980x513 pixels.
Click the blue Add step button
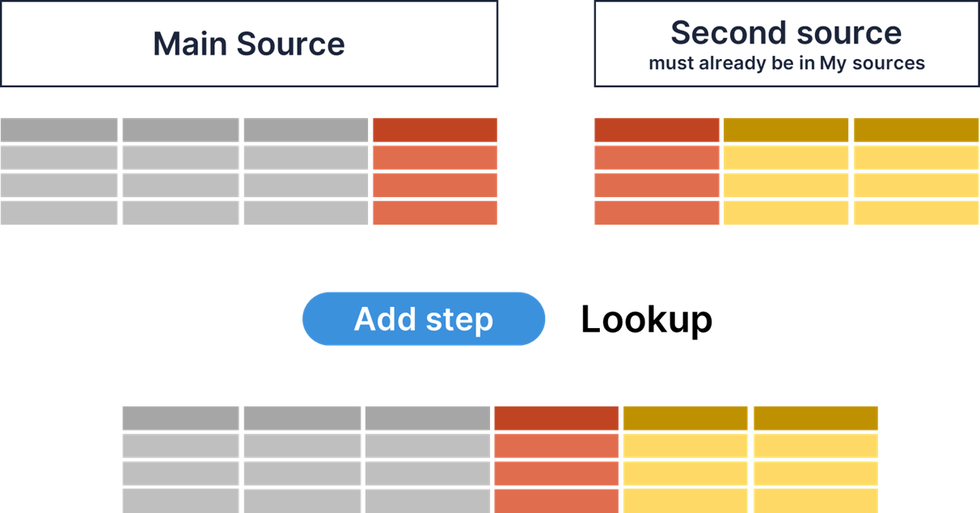(x=424, y=319)
